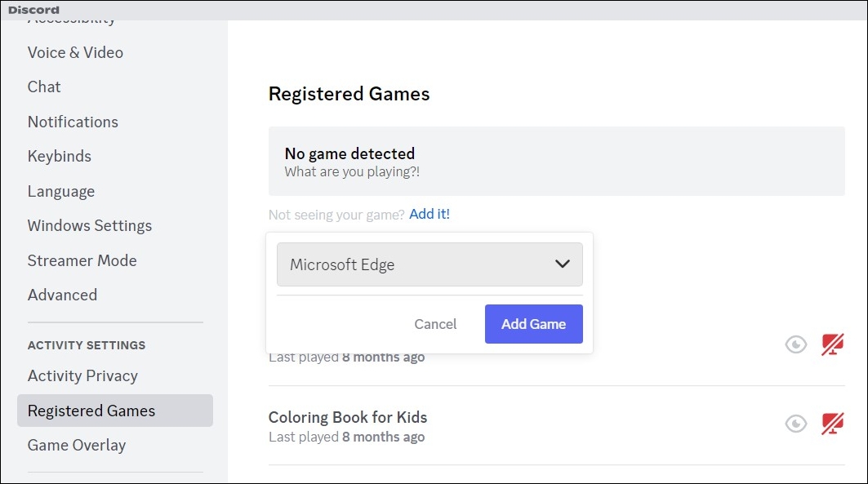This screenshot has height=484, width=868.
Task: Open the Keybinds settings page
Action: (x=59, y=156)
